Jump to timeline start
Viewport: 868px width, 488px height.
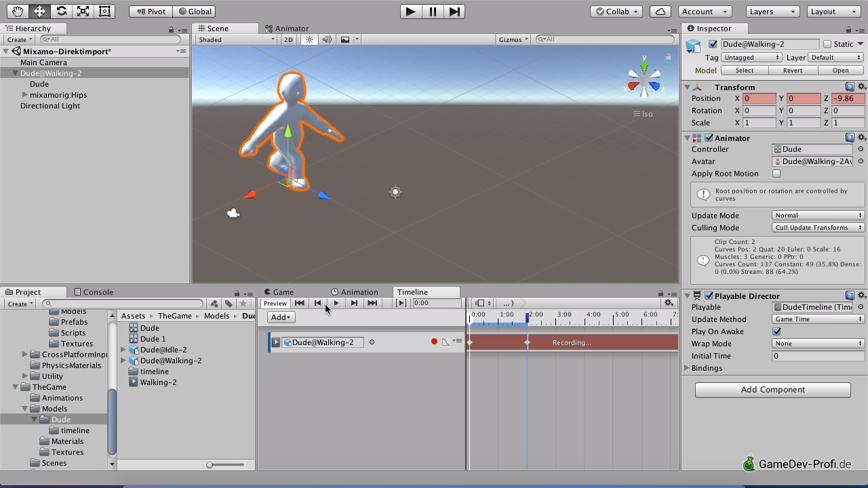coord(299,303)
